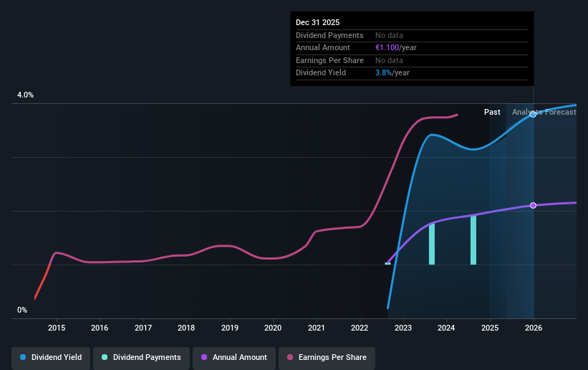Click the 2024 teal dividend payment bar
588x370 pixels.
(x=473, y=239)
